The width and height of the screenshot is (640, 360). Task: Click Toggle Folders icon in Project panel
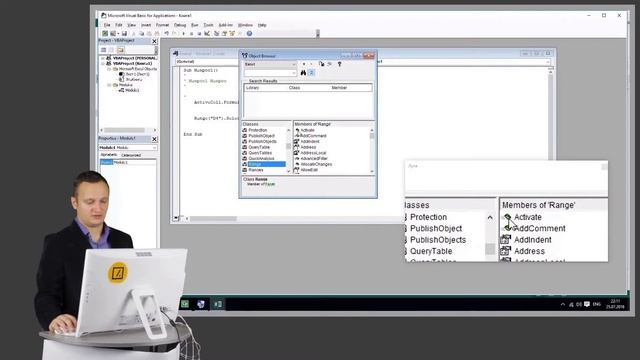120,50
